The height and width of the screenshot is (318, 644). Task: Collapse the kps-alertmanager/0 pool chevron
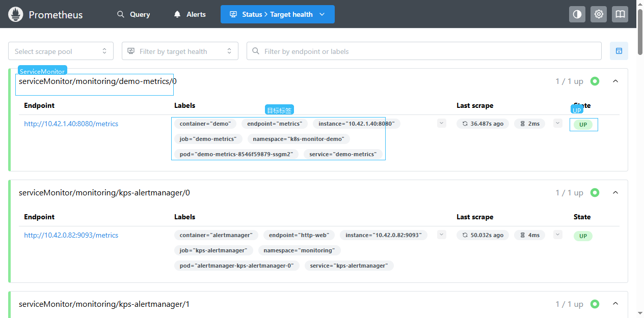click(x=615, y=192)
